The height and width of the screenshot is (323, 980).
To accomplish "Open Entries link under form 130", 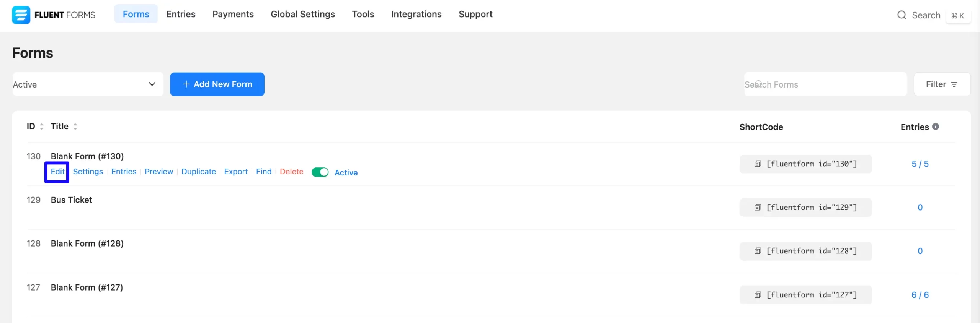I will pyautogui.click(x=124, y=172).
